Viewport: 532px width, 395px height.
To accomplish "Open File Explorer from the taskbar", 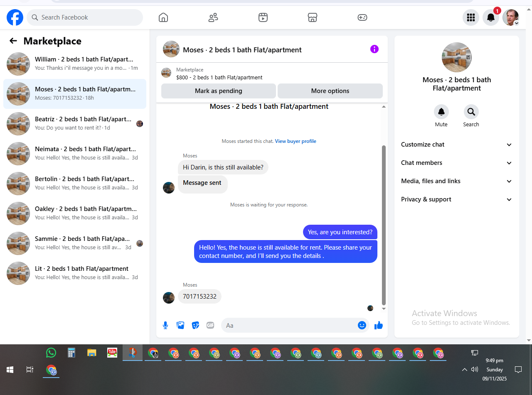I will pyautogui.click(x=92, y=353).
